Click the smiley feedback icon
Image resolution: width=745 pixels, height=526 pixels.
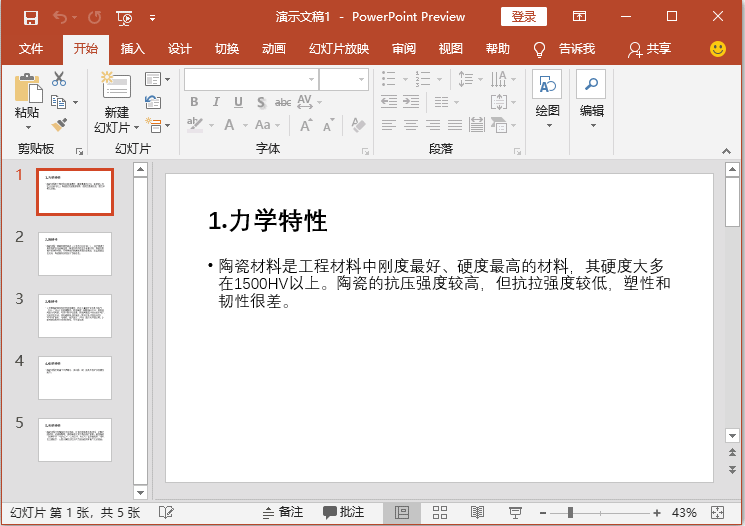(x=718, y=48)
